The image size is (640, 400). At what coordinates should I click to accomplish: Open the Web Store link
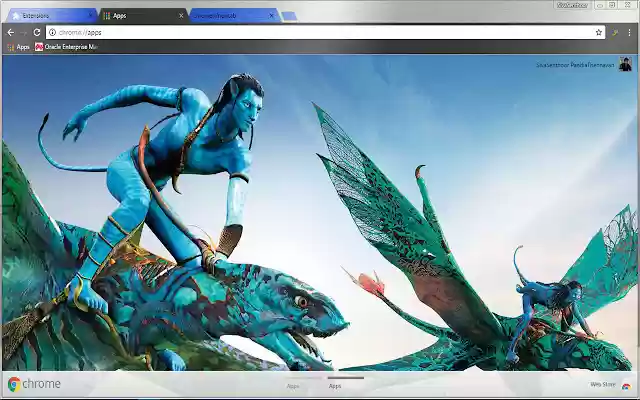602,384
